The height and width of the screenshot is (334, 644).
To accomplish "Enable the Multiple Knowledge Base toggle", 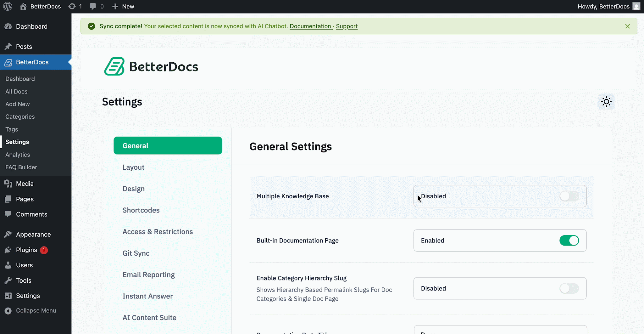I will pos(569,196).
